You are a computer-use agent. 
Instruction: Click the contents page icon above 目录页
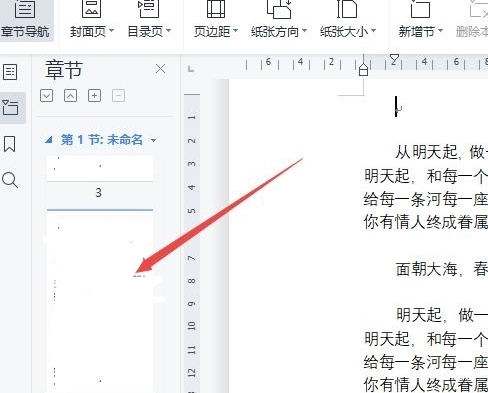coord(149,9)
